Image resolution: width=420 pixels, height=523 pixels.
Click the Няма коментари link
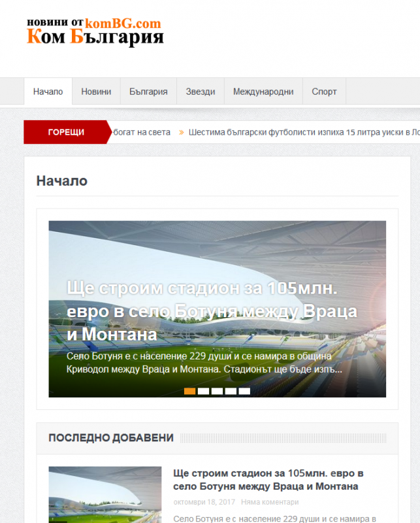pyautogui.click(x=269, y=502)
